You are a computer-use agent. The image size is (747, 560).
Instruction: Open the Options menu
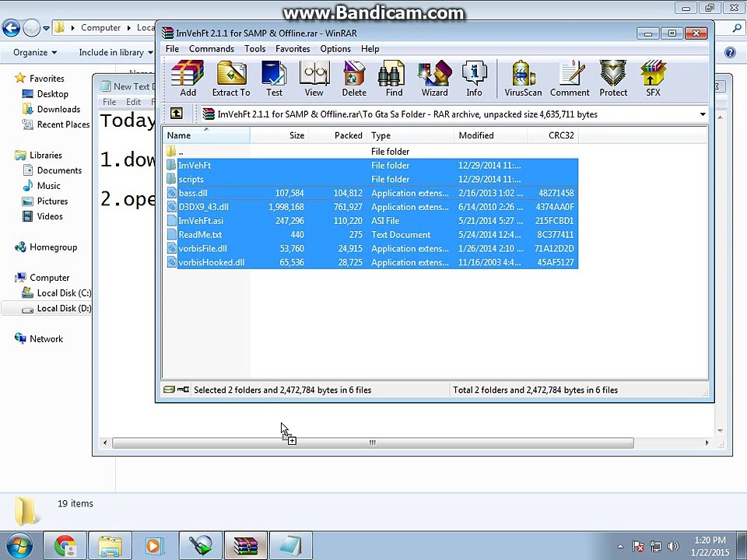coord(335,48)
